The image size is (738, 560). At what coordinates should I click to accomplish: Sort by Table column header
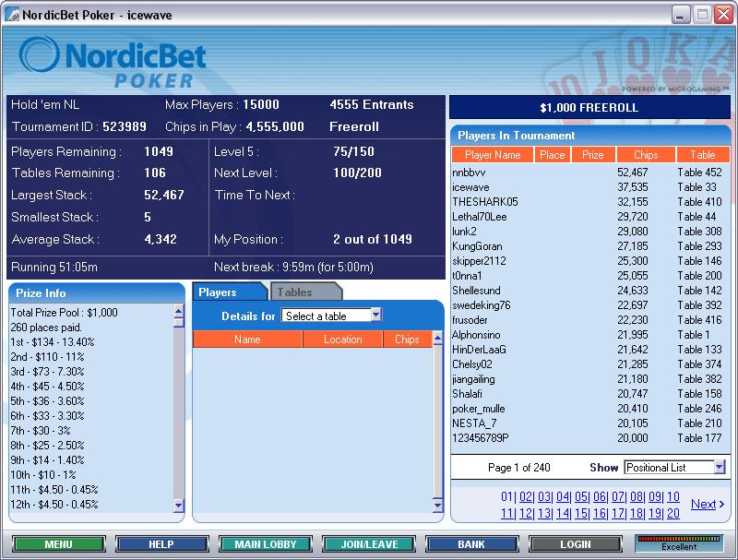pyautogui.click(x=703, y=155)
